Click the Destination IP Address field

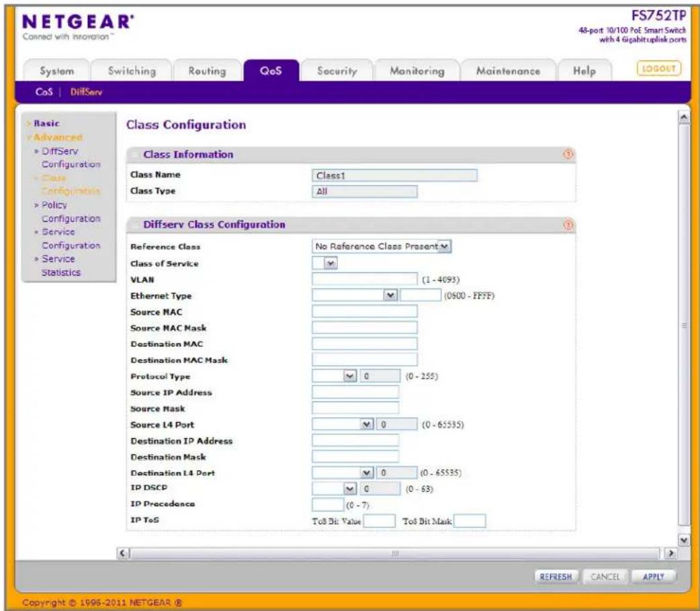pos(355,440)
